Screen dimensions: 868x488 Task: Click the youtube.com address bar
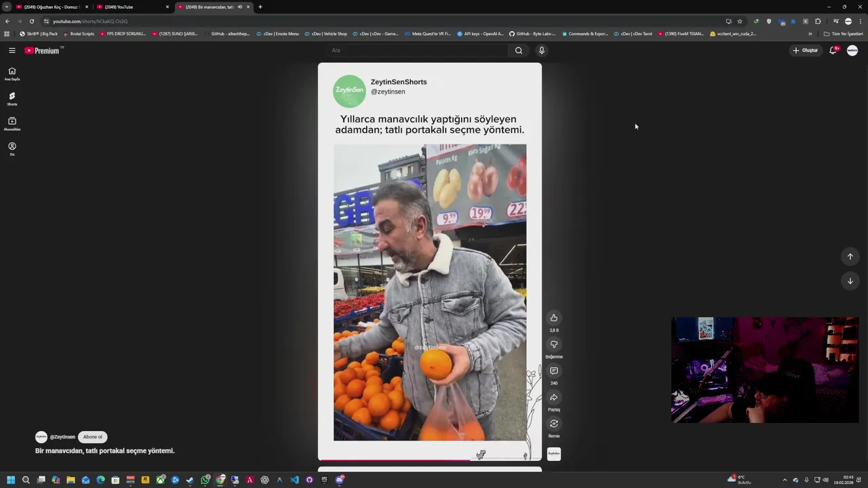point(380,21)
